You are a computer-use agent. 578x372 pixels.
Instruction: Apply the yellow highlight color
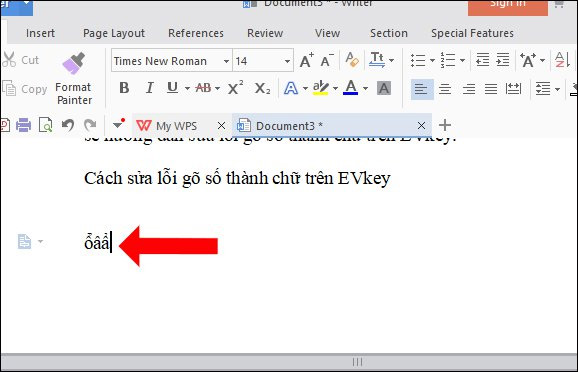pyautogui.click(x=320, y=88)
